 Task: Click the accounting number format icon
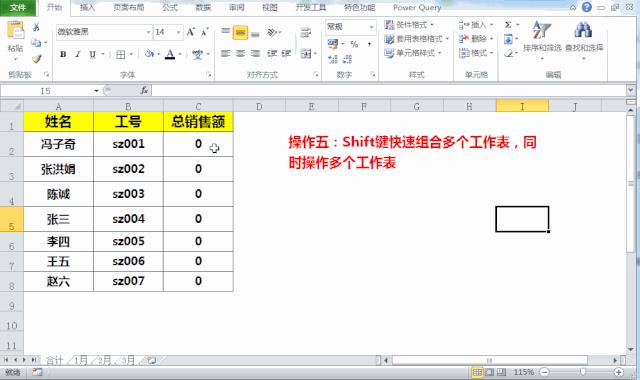pos(333,44)
